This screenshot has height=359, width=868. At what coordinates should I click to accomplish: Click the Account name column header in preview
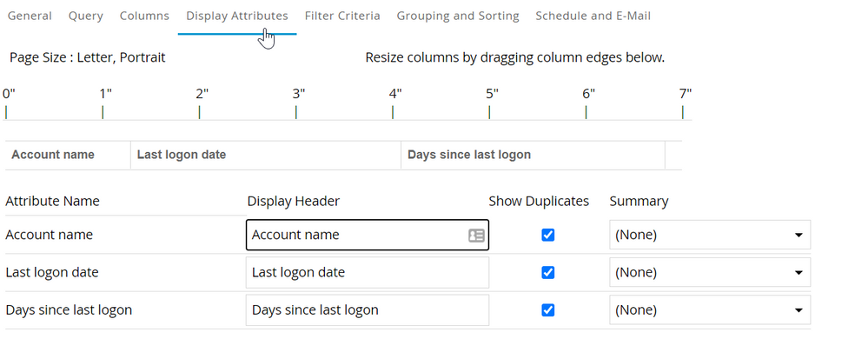click(x=53, y=156)
